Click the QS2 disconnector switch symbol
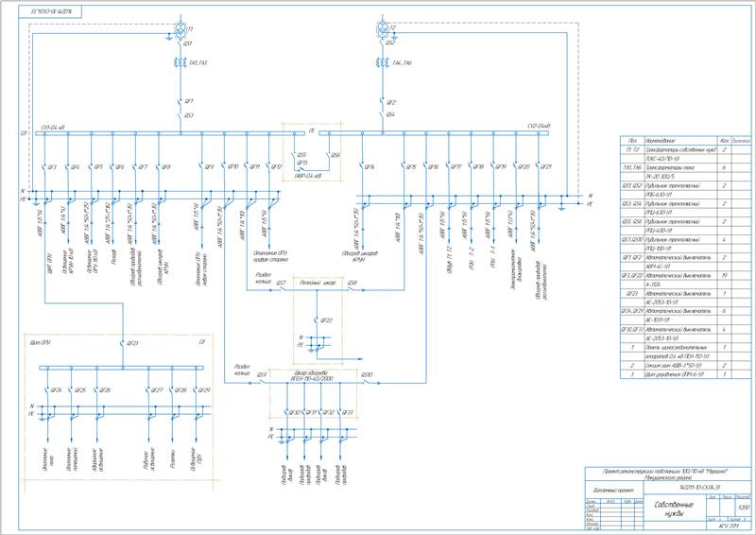This screenshot has width=756, height=535. point(382,43)
